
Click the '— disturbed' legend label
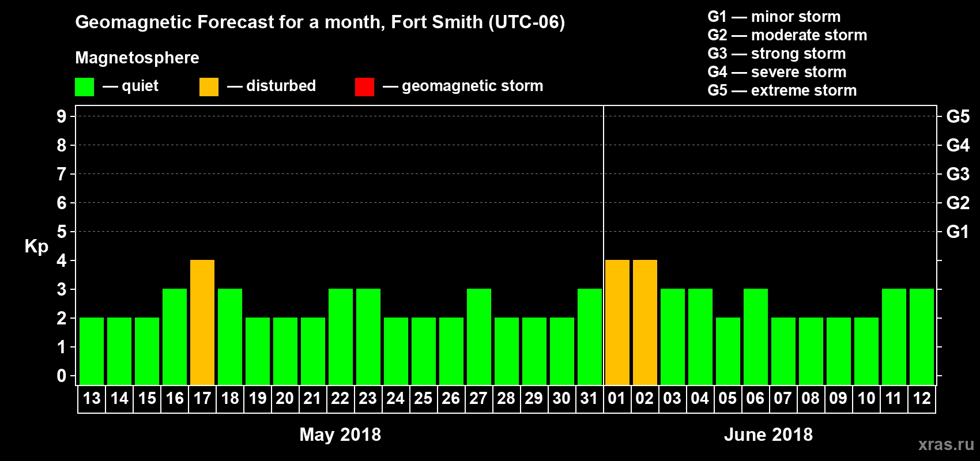pyautogui.click(x=272, y=86)
